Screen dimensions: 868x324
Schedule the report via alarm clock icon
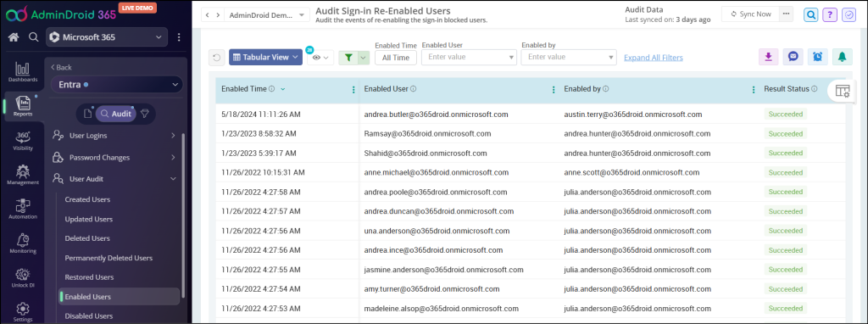click(818, 57)
